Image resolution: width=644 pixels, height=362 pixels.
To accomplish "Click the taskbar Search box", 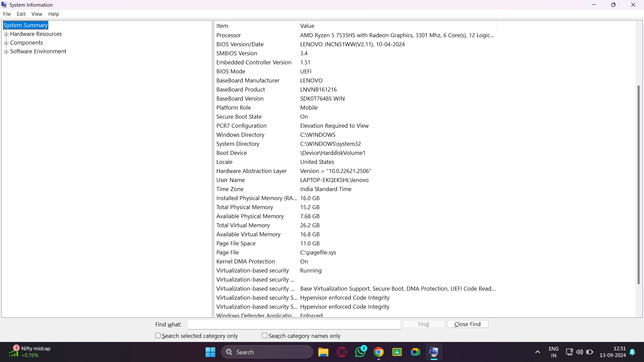I will pyautogui.click(x=267, y=352).
